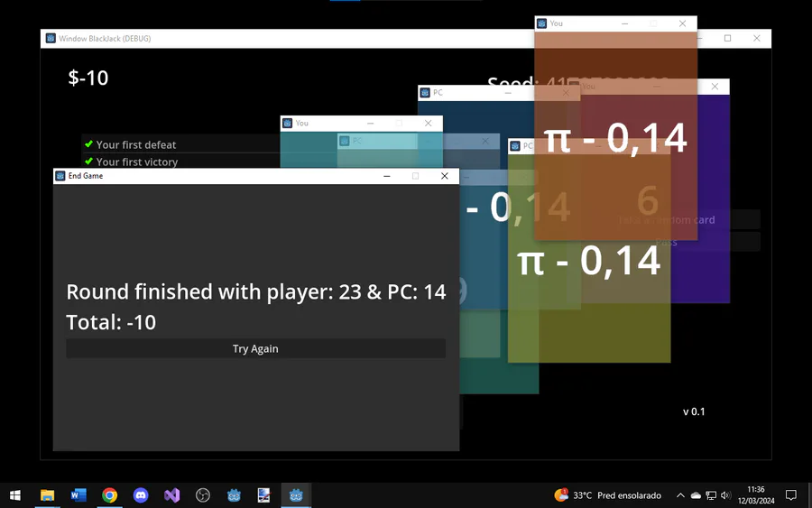Click the Window BlackJack title bar icon
Image resolution: width=812 pixels, height=508 pixels.
point(51,38)
